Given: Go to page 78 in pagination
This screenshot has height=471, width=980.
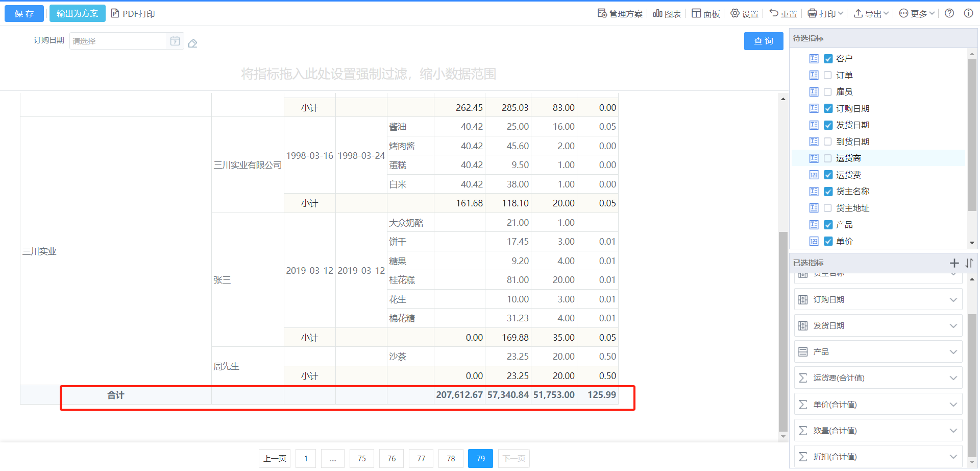Looking at the screenshot, I should (x=451, y=459).
